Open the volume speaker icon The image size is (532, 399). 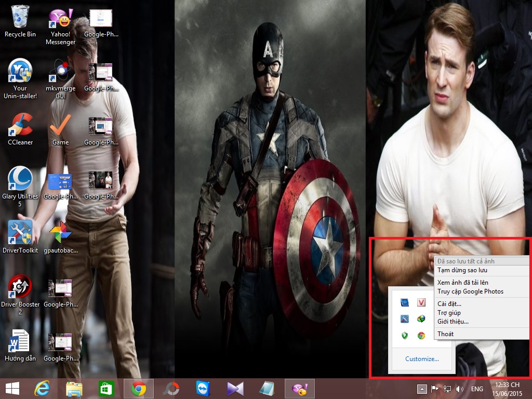(x=459, y=389)
